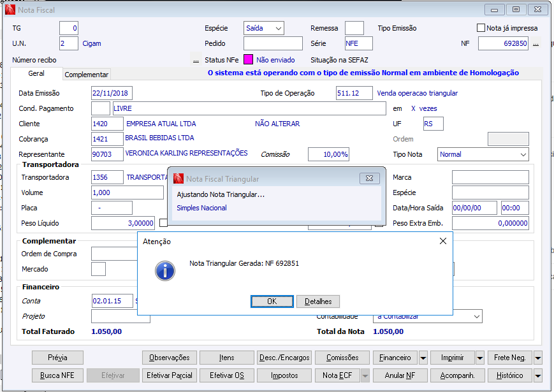Open the NF number lookup ellipsis

click(x=536, y=44)
